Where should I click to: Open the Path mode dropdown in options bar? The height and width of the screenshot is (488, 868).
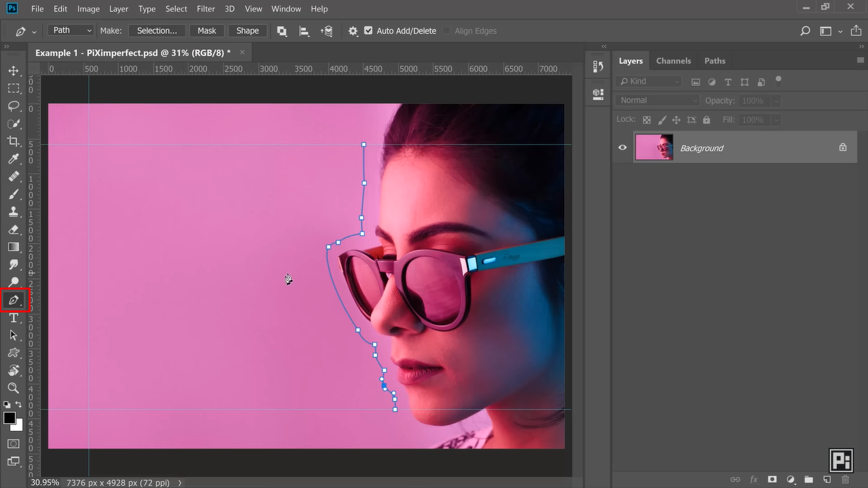[x=70, y=30]
